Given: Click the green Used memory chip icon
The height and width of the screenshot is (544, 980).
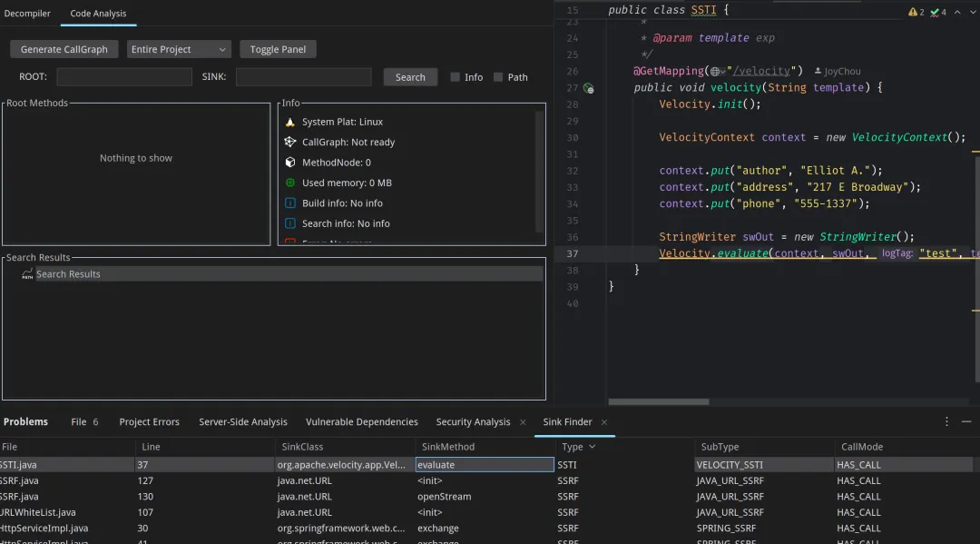Looking at the screenshot, I should (290, 183).
